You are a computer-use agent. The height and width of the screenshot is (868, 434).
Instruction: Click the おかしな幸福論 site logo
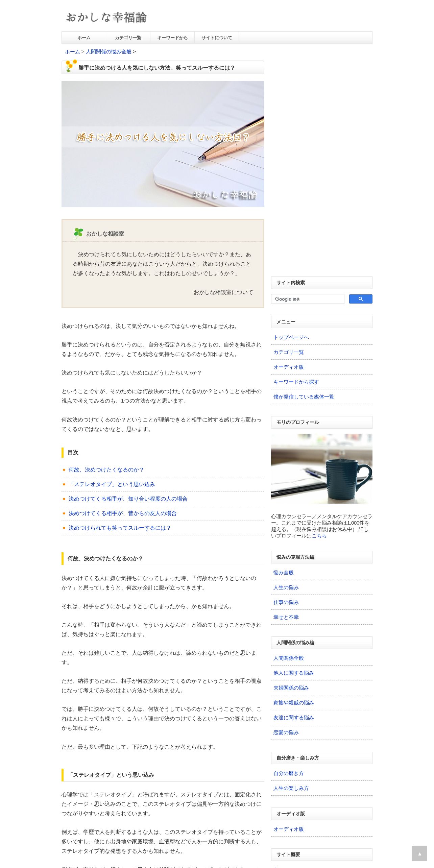pos(106,17)
